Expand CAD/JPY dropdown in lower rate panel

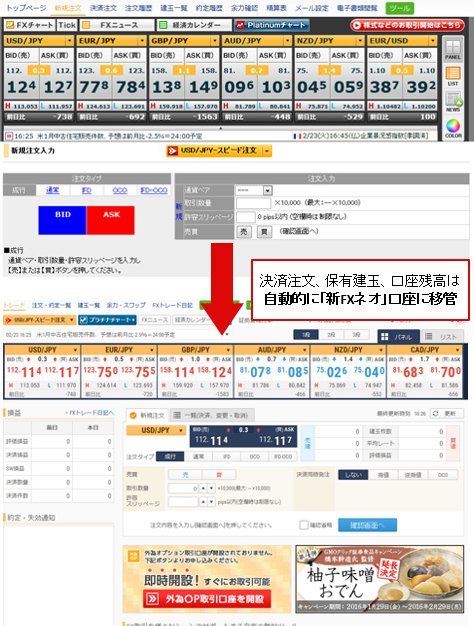point(458,350)
